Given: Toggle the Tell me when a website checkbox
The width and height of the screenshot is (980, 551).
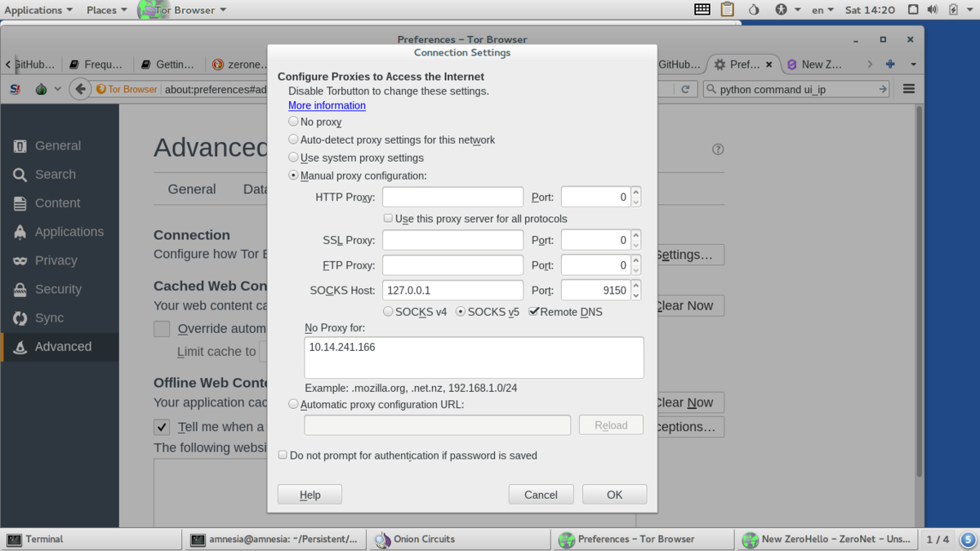Looking at the screenshot, I should tap(162, 427).
